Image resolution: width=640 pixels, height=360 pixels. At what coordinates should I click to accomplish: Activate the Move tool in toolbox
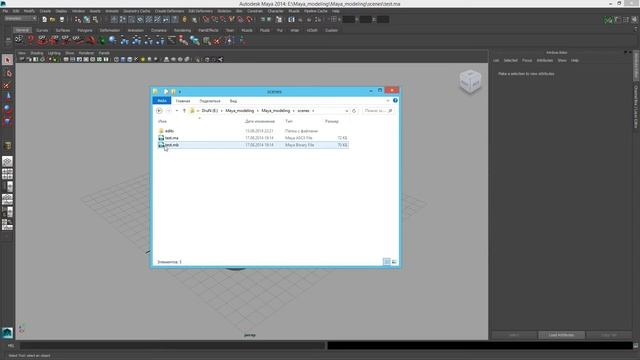(7, 96)
